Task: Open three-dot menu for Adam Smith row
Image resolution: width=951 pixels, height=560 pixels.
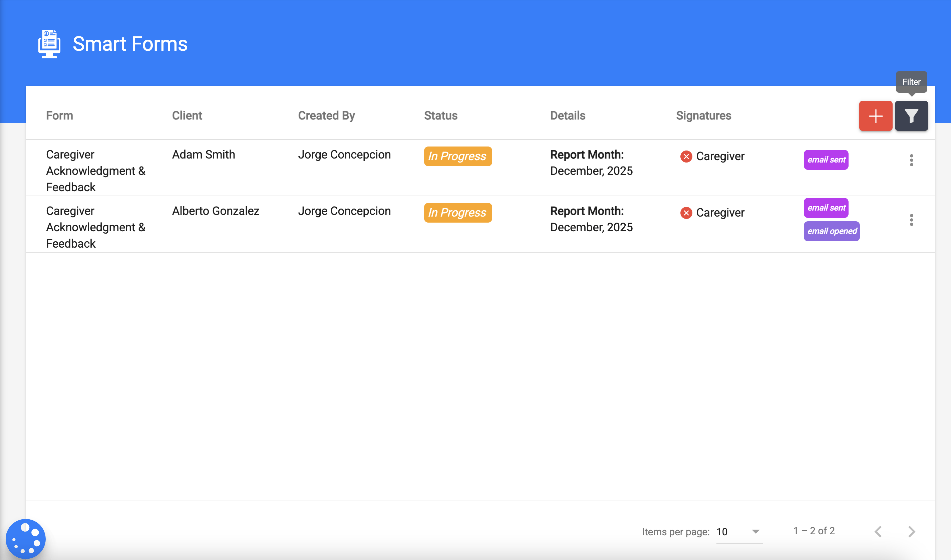Action: click(911, 161)
